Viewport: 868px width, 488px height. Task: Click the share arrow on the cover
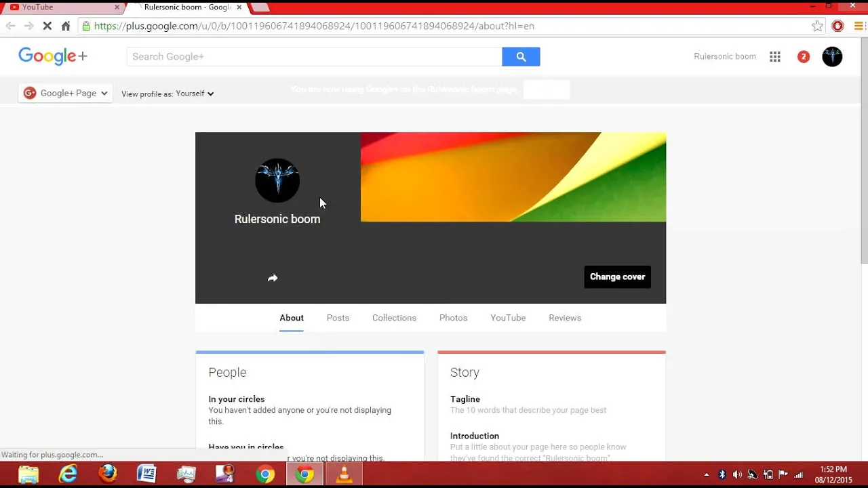[x=273, y=278]
